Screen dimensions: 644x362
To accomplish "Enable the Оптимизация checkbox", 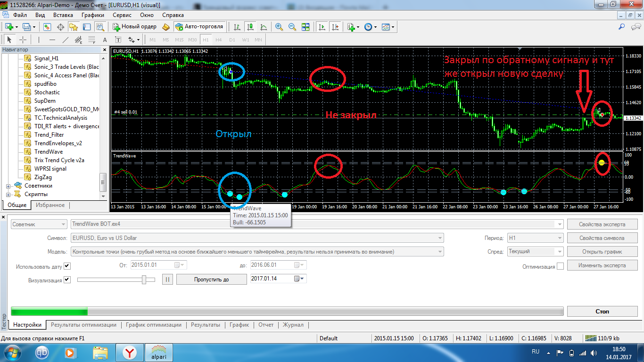I will (x=560, y=266).
